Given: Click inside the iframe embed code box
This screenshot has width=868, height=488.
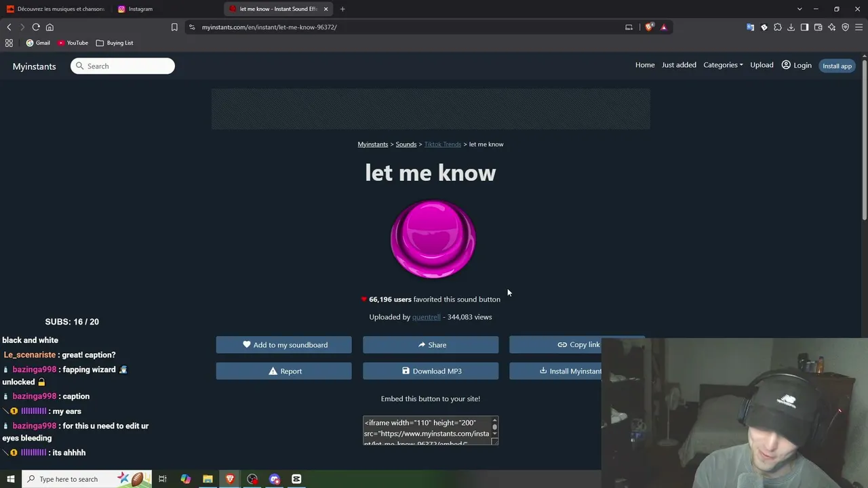Looking at the screenshot, I should click(x=427, y=431).
